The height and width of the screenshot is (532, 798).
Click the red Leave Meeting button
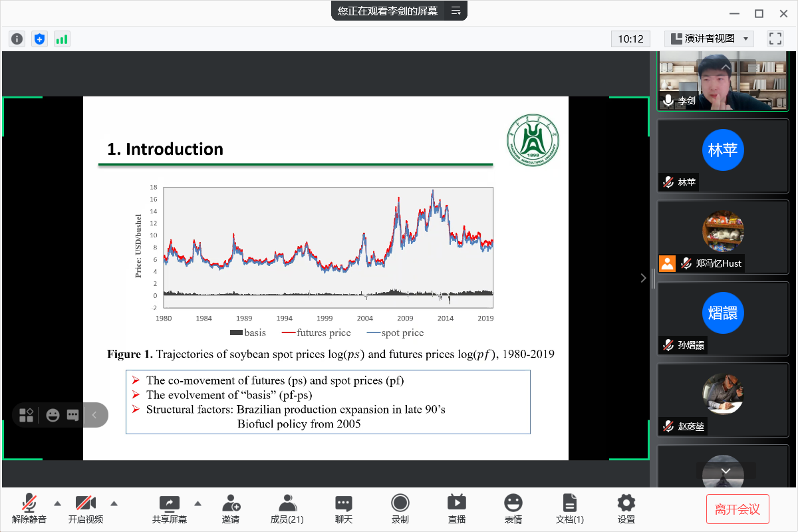(737, 509)
